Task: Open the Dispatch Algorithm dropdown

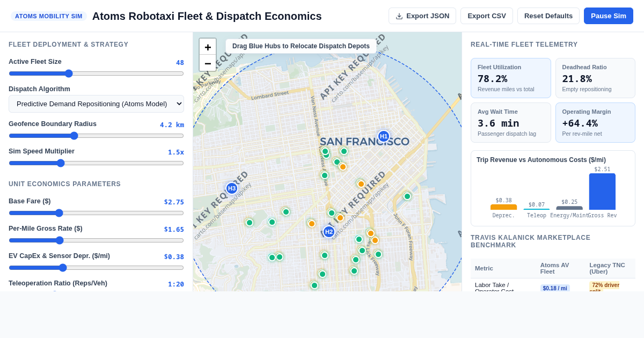Action: point(97,104)
